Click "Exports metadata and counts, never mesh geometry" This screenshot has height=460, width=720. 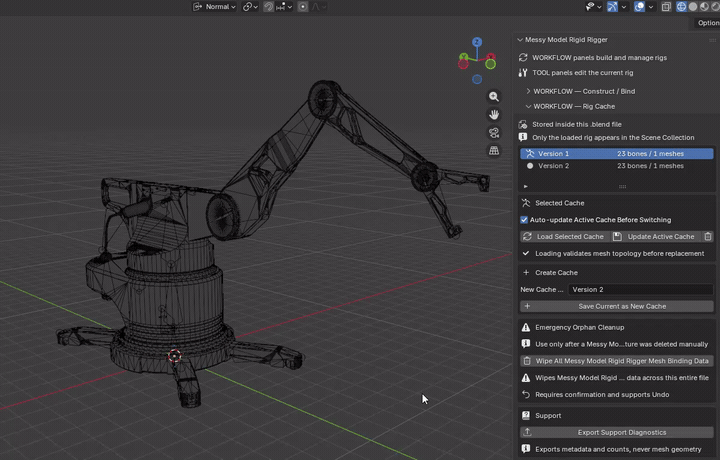tap(618, 449)
